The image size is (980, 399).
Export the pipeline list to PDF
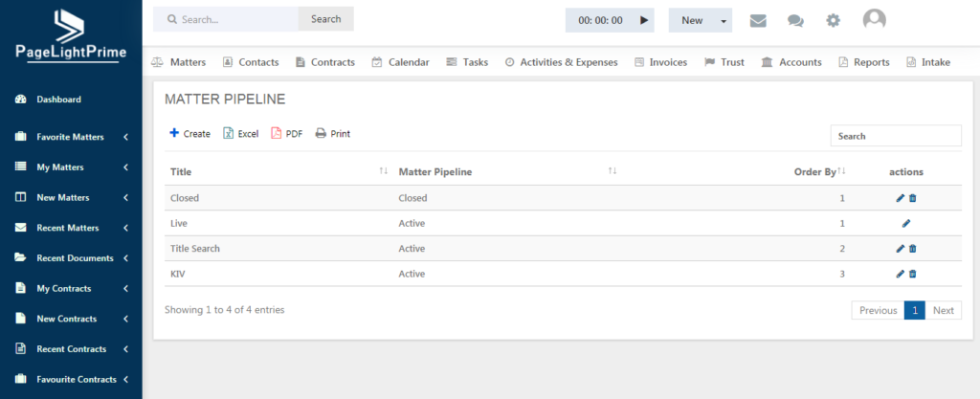(x=287, y=134)
